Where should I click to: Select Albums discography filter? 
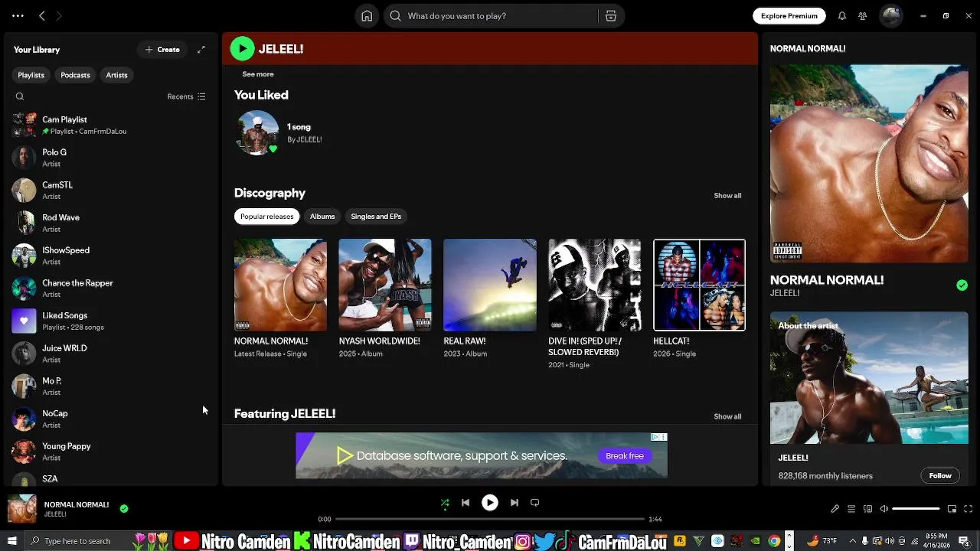click(322, 217)
